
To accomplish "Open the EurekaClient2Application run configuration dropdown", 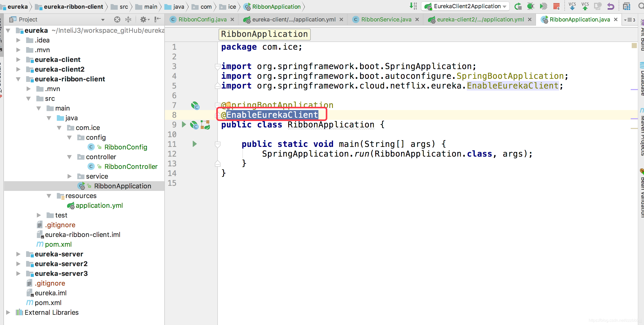I will [466, 6].
